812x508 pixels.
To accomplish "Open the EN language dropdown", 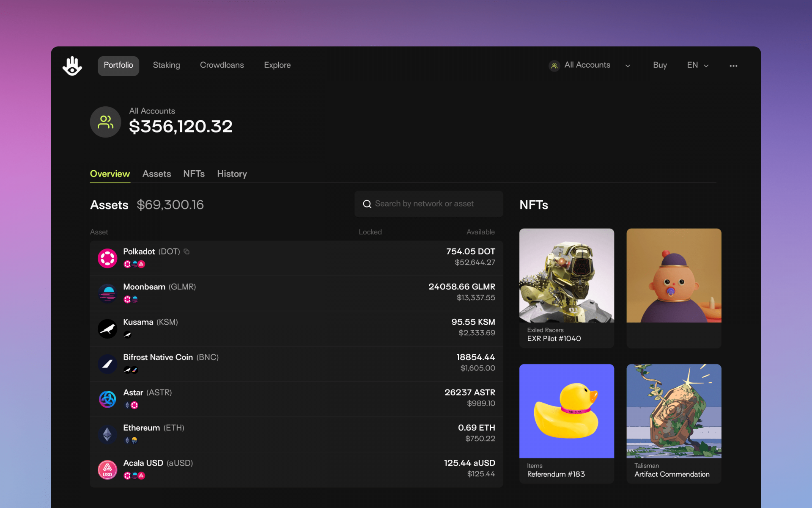I will [x=698, y=65].
